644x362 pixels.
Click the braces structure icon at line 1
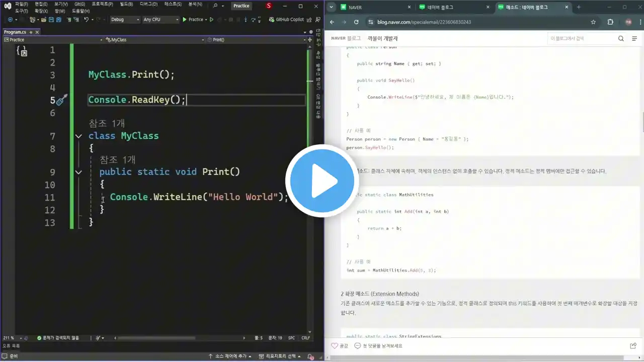(22, 50)
